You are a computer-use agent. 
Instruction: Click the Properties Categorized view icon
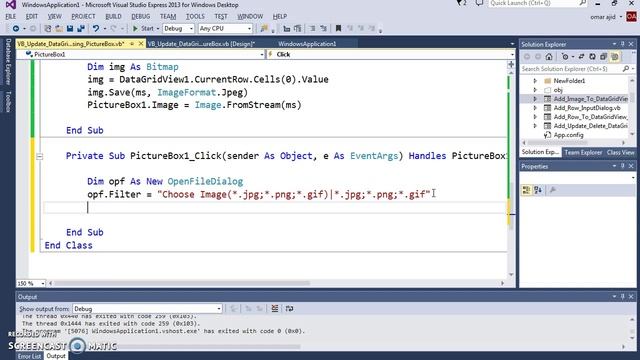(526, 190)
